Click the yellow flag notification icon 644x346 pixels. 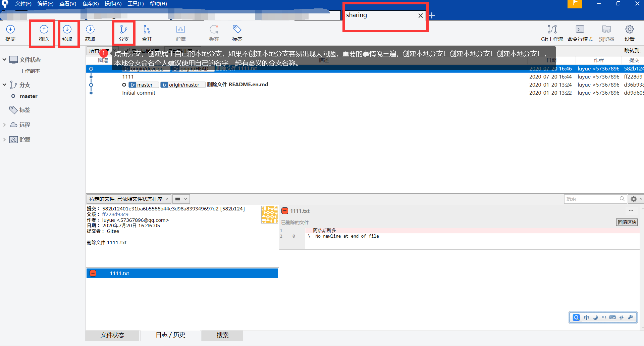[x=575, y=4]
